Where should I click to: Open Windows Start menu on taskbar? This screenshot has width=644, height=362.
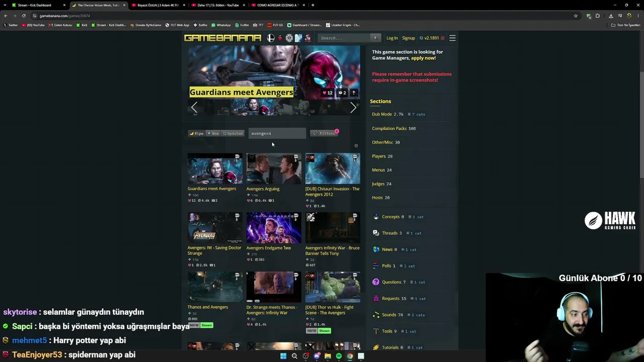pos(283,356)
